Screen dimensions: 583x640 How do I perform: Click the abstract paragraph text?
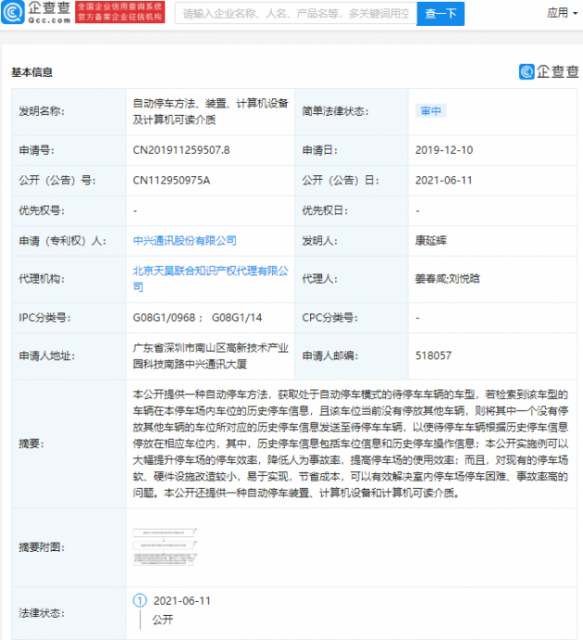(x=350, y=444)
